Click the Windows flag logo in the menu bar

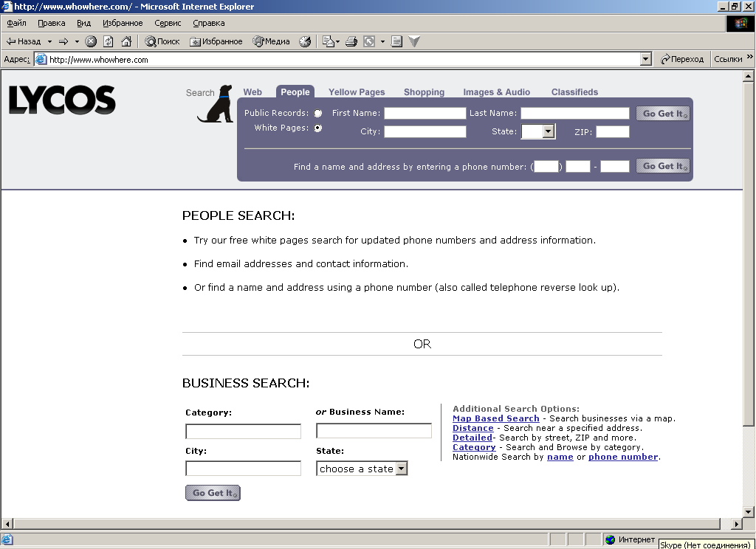click(740, 24)
